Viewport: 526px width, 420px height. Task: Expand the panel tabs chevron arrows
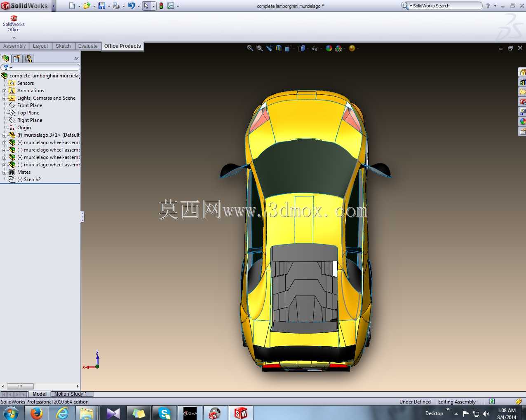[x=76, y=58]
